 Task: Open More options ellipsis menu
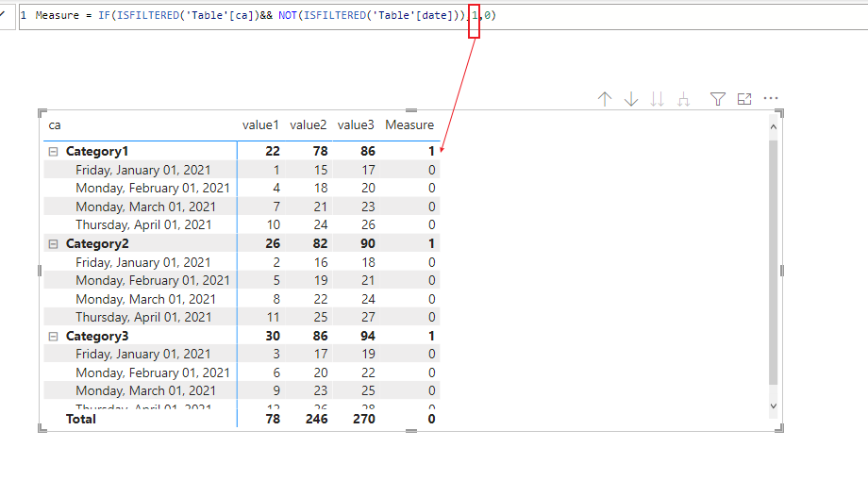click(x=771, y=98)
